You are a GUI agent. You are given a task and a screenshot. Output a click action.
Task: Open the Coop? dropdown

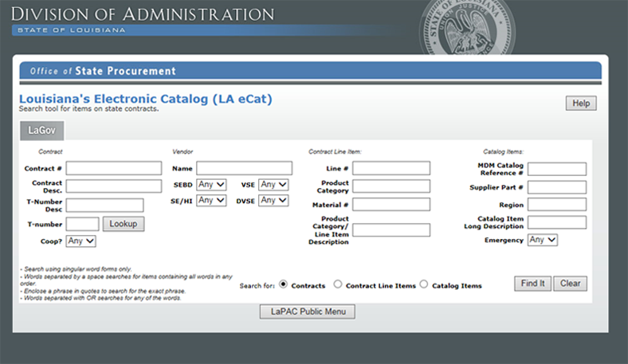81,241
